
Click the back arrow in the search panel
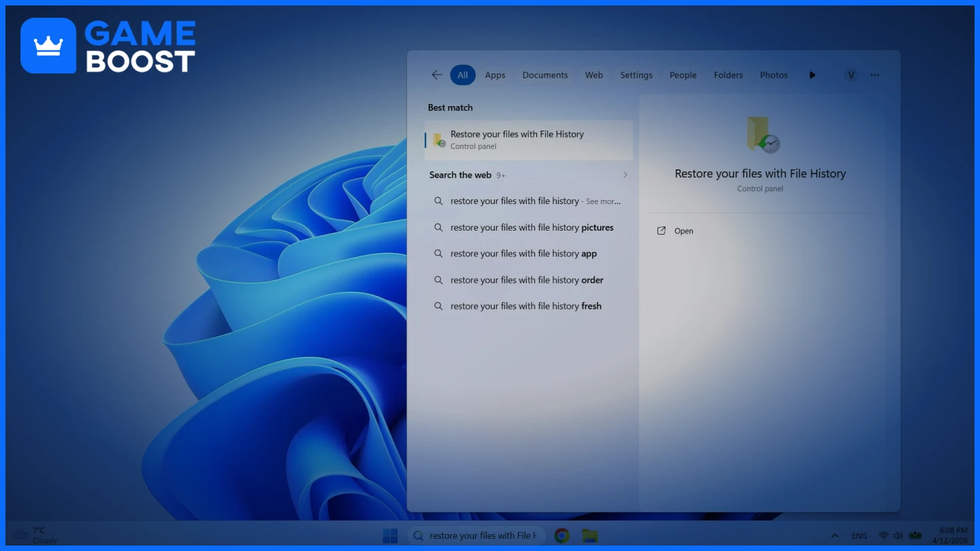coord(436,75)
